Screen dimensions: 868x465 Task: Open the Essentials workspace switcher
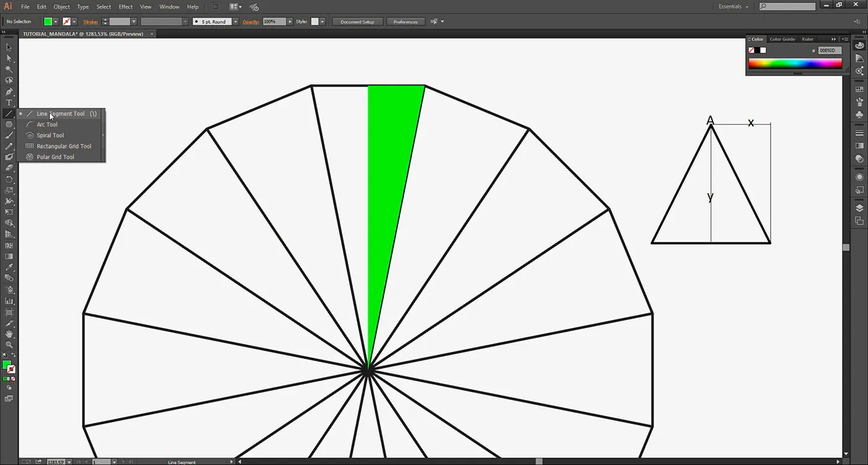point(733,7)
